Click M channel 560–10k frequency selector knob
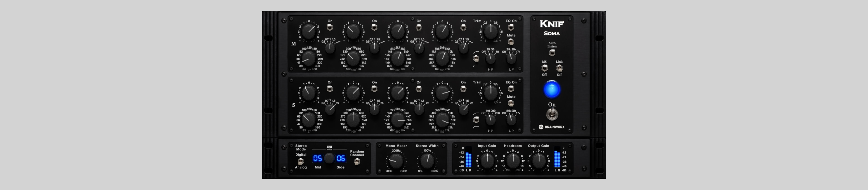This screenshot has height=190, width=868. coord(398,59)
